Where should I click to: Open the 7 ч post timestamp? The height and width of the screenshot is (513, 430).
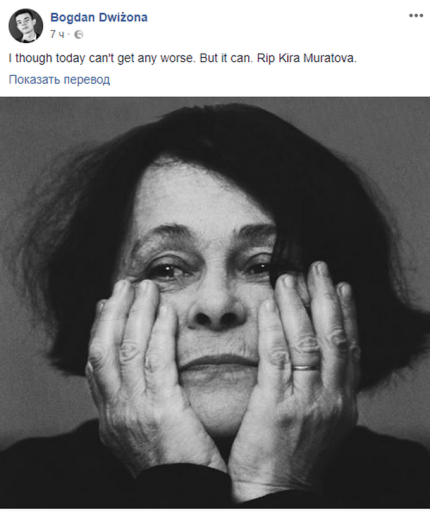(57, 34)
